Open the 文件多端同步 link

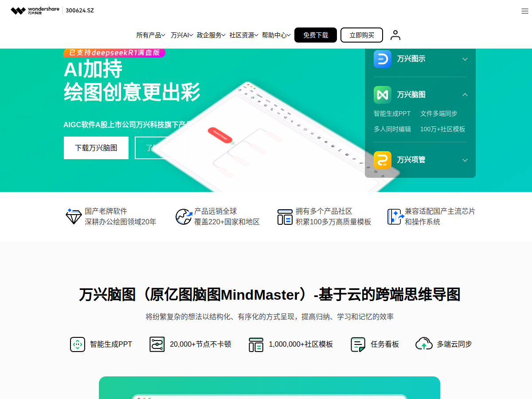(439, 113)
